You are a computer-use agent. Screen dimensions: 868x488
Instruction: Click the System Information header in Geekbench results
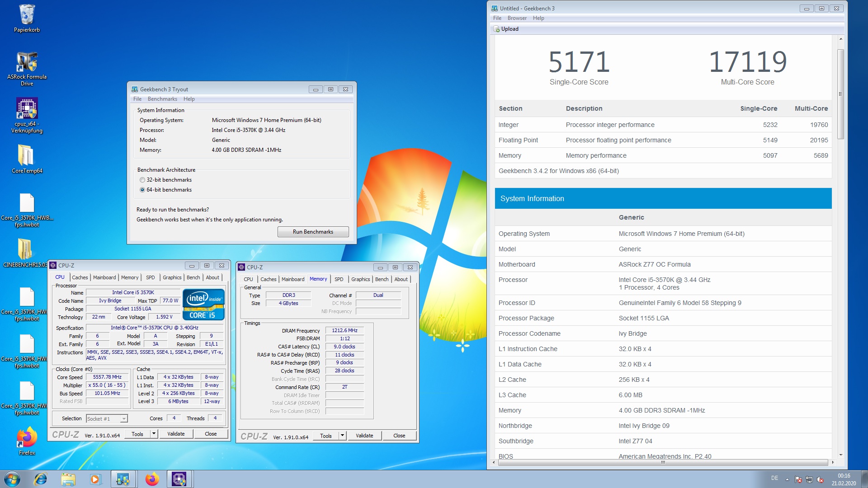(663, 198)
